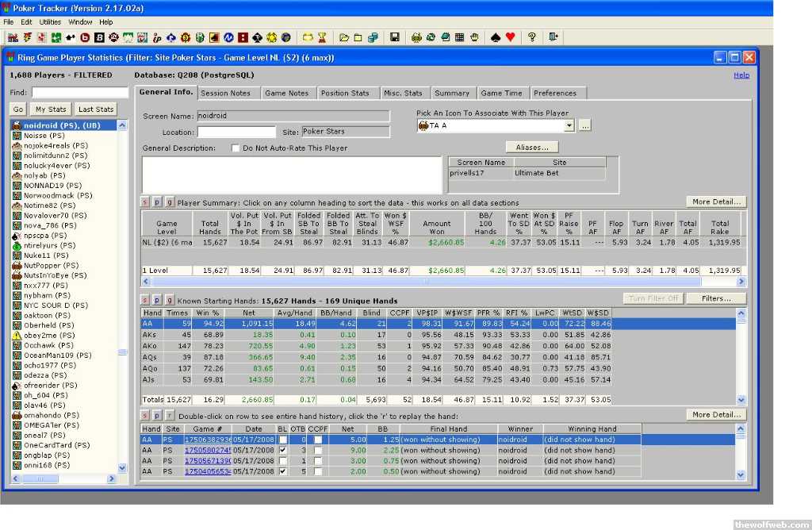The image size is (812, 530).
Task: Click the 'g' icon beside Known Starting Hands
Action: 170,299
